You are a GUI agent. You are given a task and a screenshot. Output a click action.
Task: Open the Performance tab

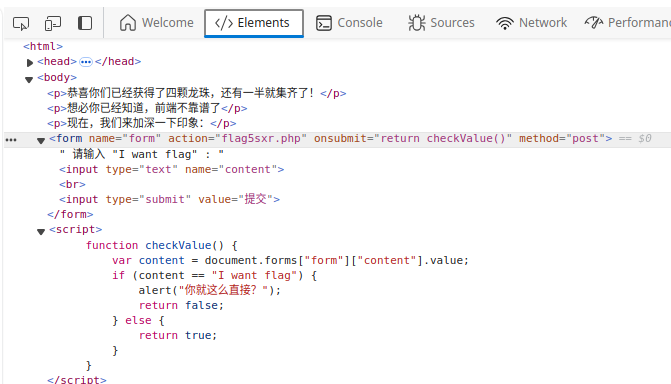(x=627, y=23)
